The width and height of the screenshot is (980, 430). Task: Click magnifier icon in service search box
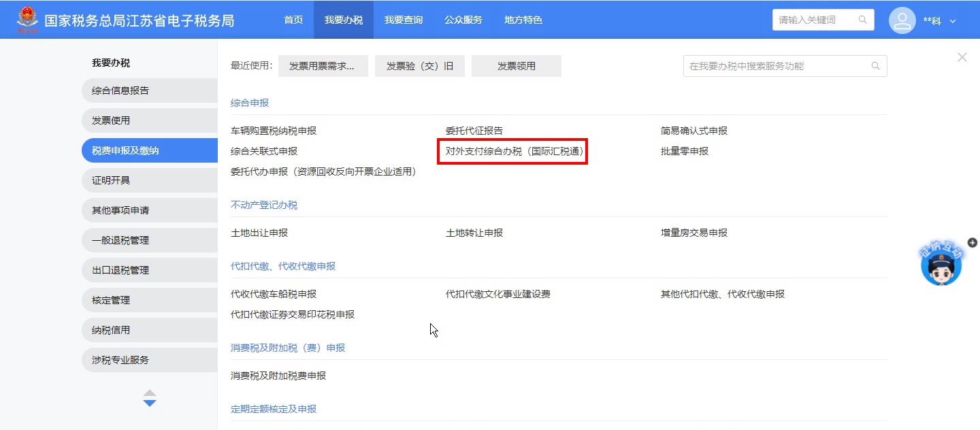(875, 66)
